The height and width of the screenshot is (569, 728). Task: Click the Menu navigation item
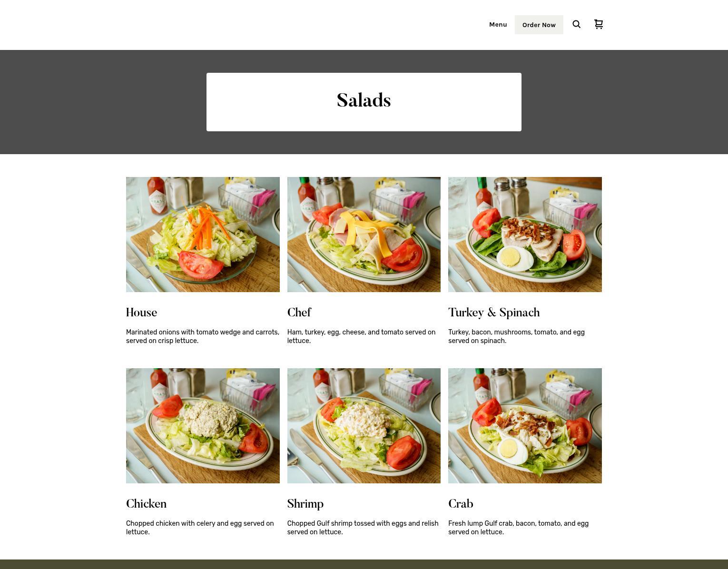(x=498, y=25)
